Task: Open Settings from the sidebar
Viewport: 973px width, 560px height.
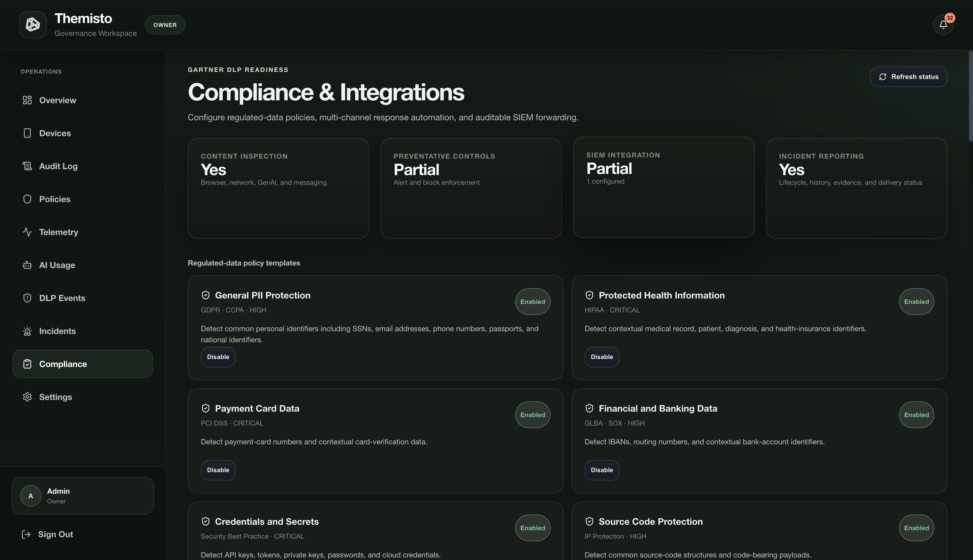Action: tap(83, 397)
